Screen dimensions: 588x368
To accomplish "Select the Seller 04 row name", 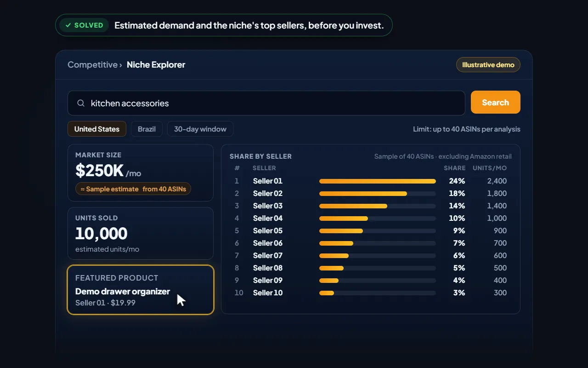I will [x=268, y=218].
